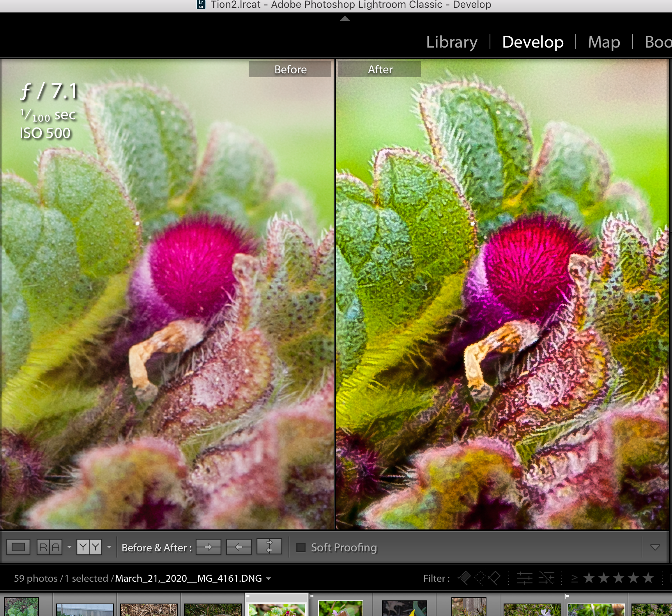672x616 pixels.
Task: Open toolbar content menu triangle
Action: (x=655, y=547)
